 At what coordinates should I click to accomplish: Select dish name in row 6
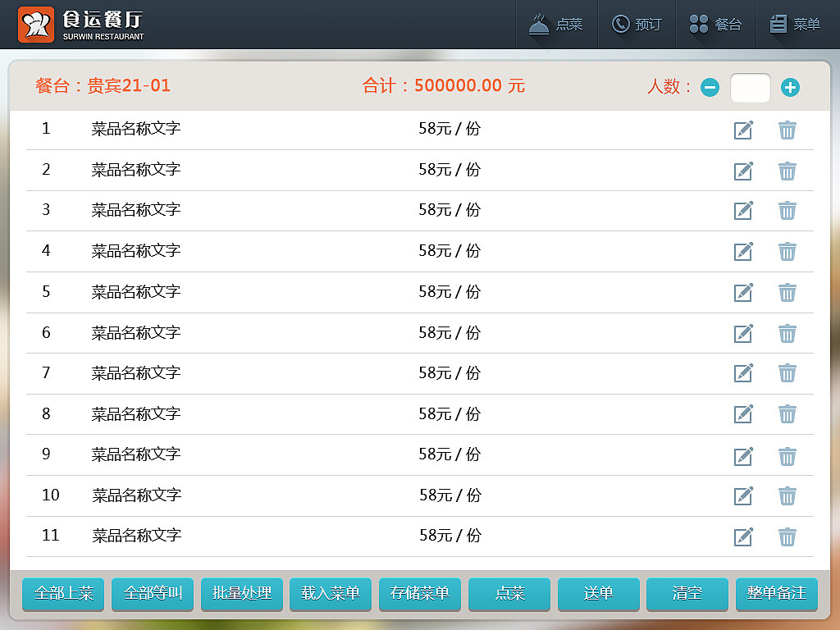pyautogui.click(x=136, y=333)
